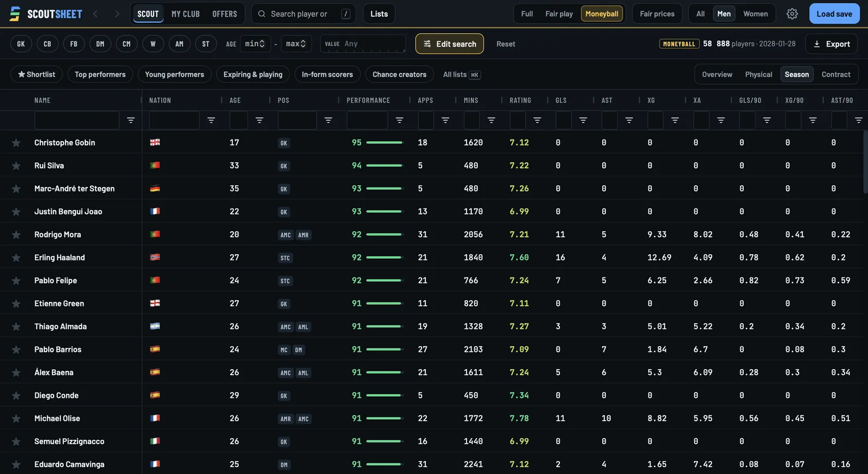Show the Physical columns view
The image size is (868, 474).
pyautogui.click(x=758, y=74)
